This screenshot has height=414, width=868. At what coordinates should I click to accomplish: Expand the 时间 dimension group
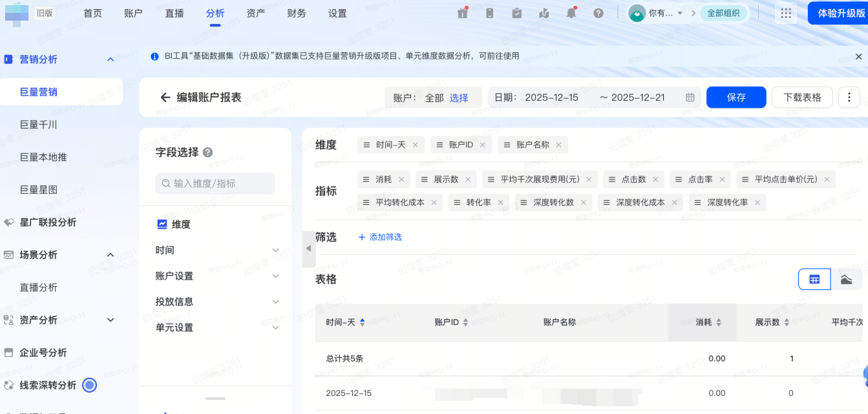tap(275, 251)
